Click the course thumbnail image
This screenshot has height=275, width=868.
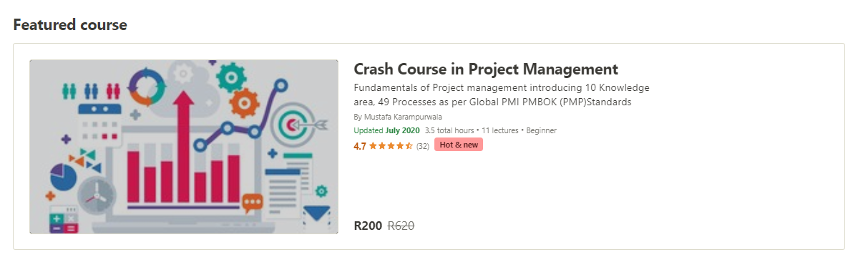pyautogui.click(x=184, y=147)
